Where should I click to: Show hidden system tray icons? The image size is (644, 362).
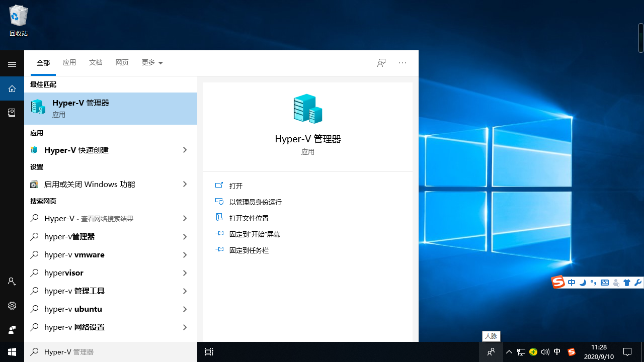click(x=509, y=352)
